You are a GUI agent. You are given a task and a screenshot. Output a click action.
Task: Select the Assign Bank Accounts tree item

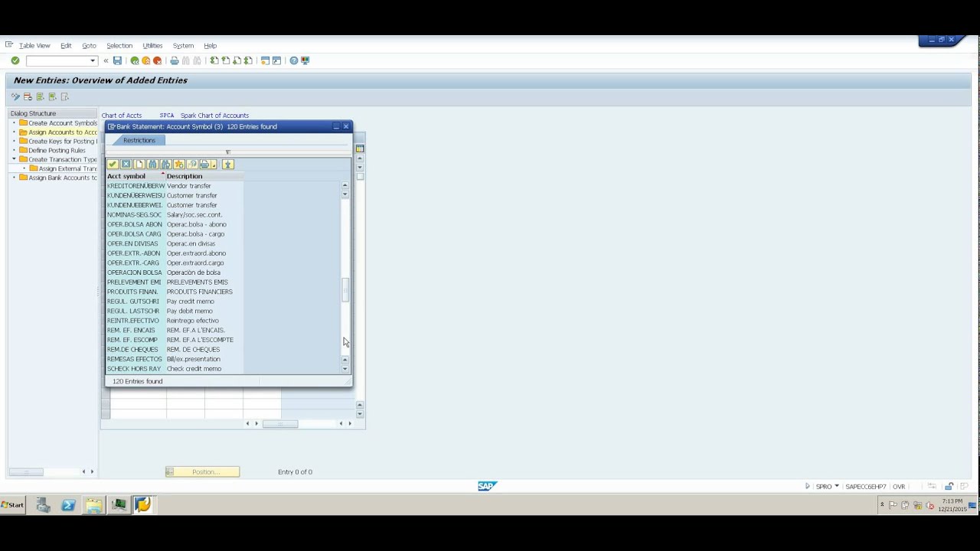58,178
